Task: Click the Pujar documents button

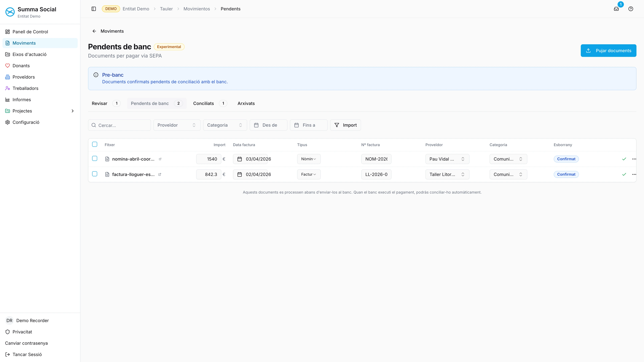Action: pos(608,51)
